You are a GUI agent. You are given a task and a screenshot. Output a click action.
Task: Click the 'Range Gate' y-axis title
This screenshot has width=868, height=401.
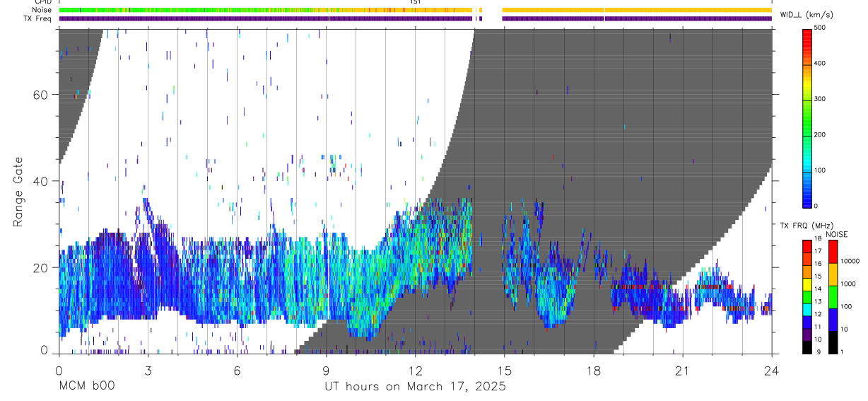[x=20, y=192]
